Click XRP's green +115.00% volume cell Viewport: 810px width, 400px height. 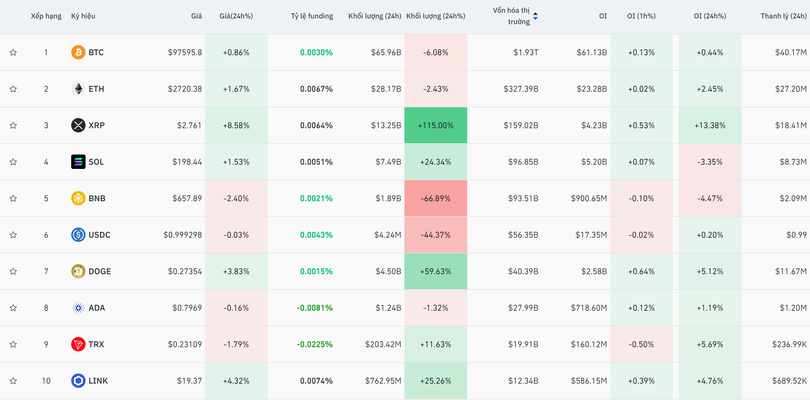tap(435, 125)
